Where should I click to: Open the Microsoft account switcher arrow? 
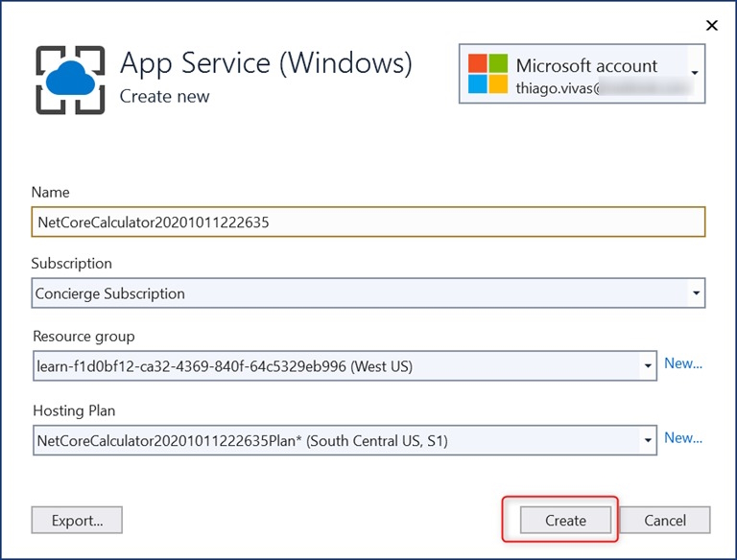pyautogui.click(x=695, y=73)
